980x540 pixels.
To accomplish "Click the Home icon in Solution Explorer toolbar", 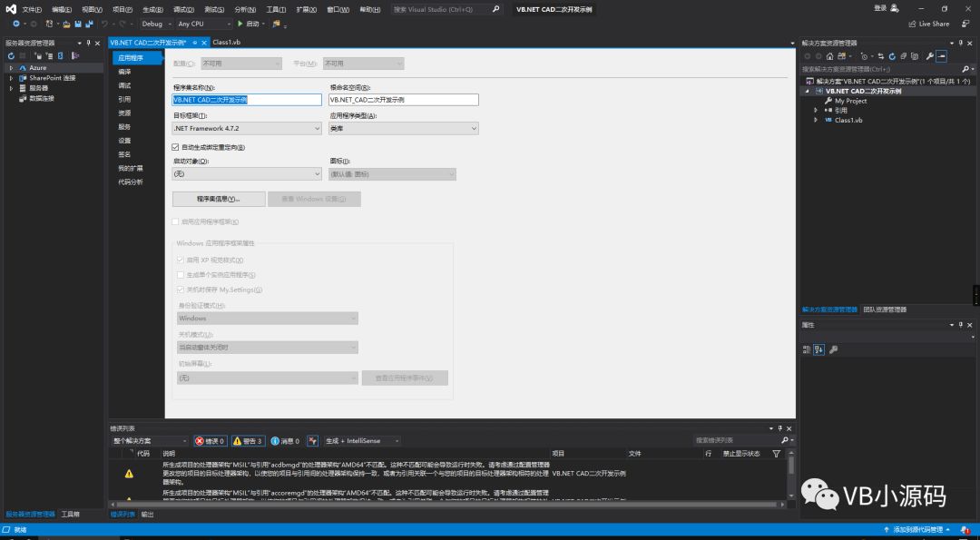I will tap(830, 56).
